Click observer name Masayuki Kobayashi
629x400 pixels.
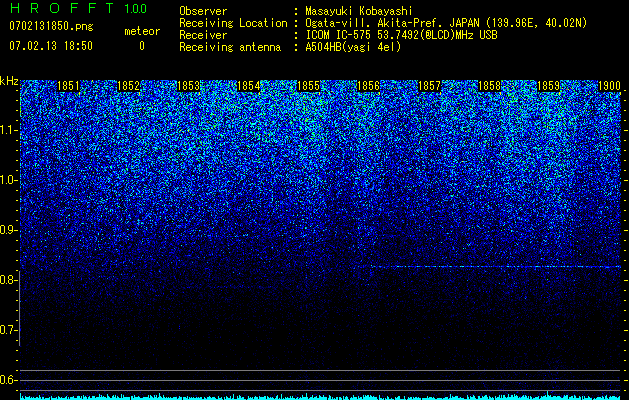coord(359,11)
